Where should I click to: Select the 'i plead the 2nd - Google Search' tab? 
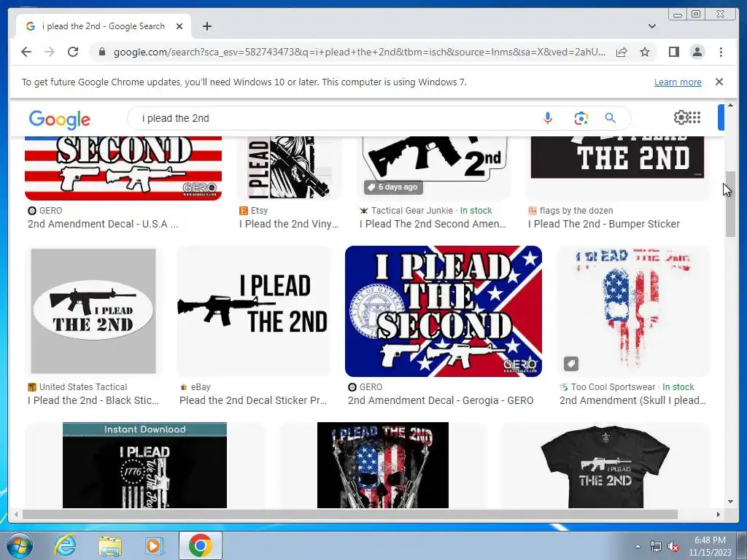click(x=104, y=26)
